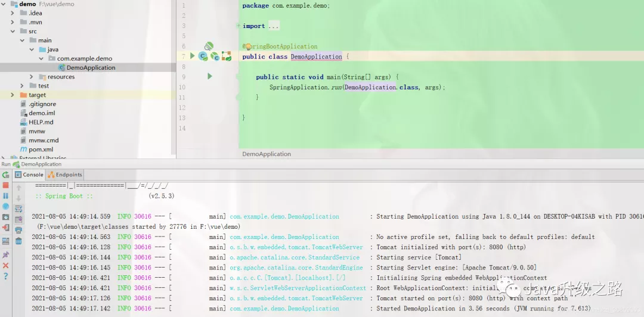Move down the stack trace with down arrow
Image resolution: width=644 pixels, height=317 pixels.
18,198
